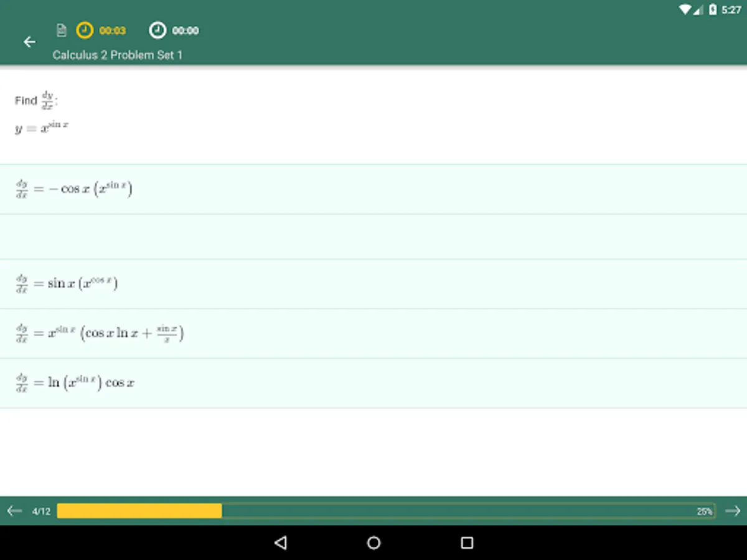Go to previous question with left arrow
The image size is (747, 560).
coord(14,511)
